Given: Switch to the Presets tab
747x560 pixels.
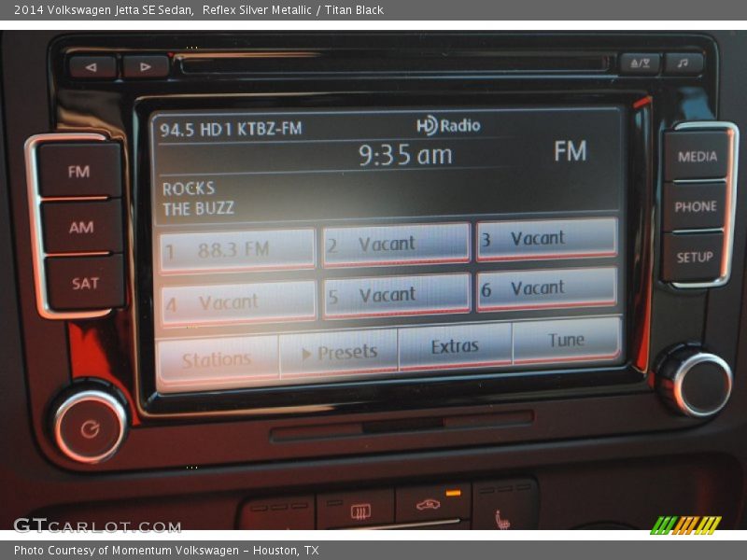Looking at the screenshot, I should (339, 353).
